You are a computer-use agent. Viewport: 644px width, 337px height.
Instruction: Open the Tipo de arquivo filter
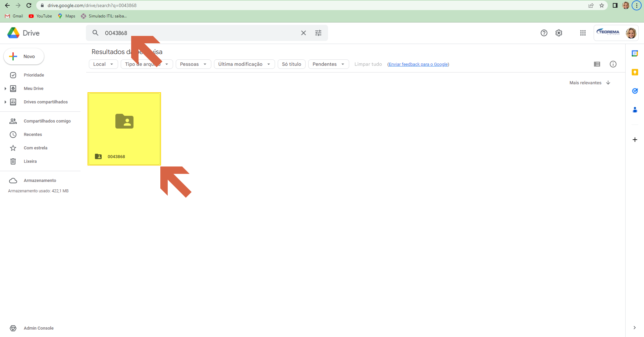pos(147,64)
